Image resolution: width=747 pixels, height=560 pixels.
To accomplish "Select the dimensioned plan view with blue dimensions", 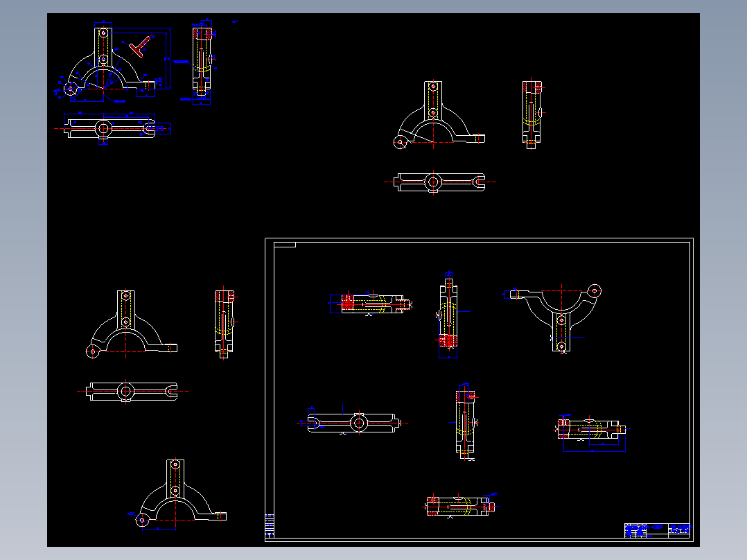I will point(112,128).
